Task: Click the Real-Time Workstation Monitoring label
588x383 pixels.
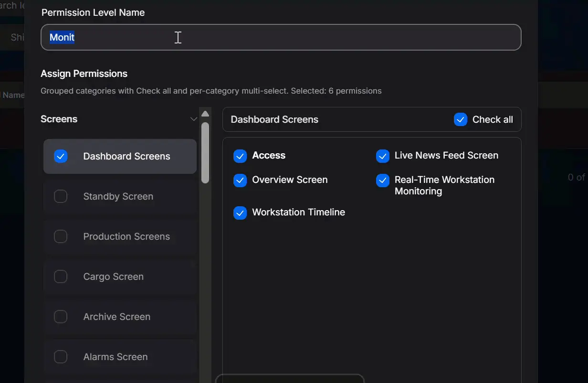Action: pyautogui.click(x=444, y=185)
